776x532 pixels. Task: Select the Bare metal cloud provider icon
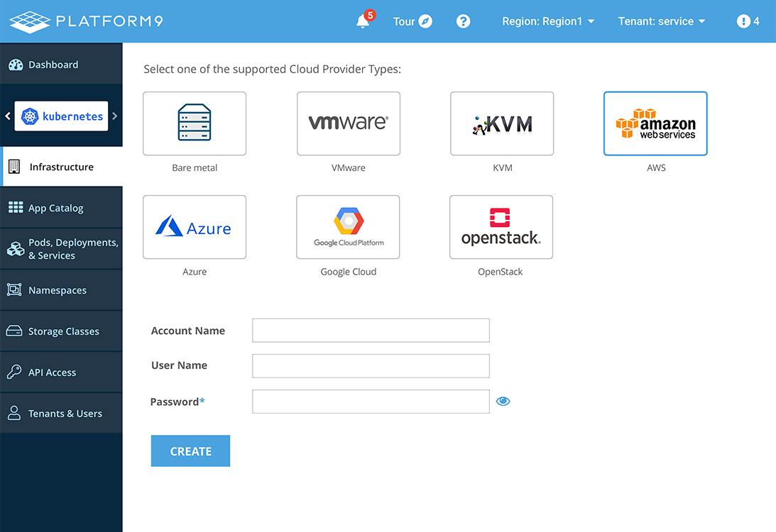195,123
